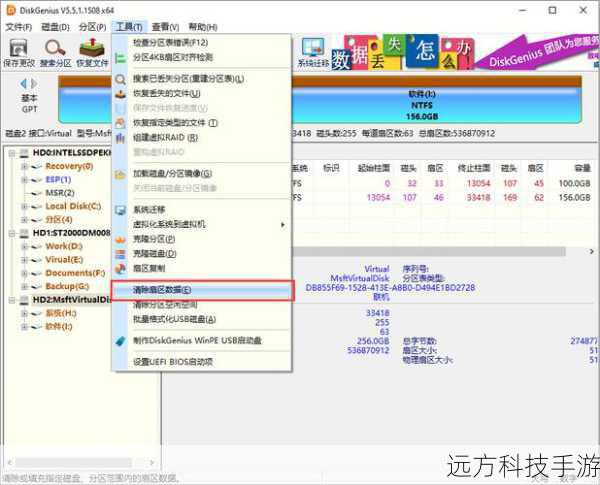This screenshot has height=485, width=600.
Task: Expand the ESP(1) partition node
Action: 24,180
